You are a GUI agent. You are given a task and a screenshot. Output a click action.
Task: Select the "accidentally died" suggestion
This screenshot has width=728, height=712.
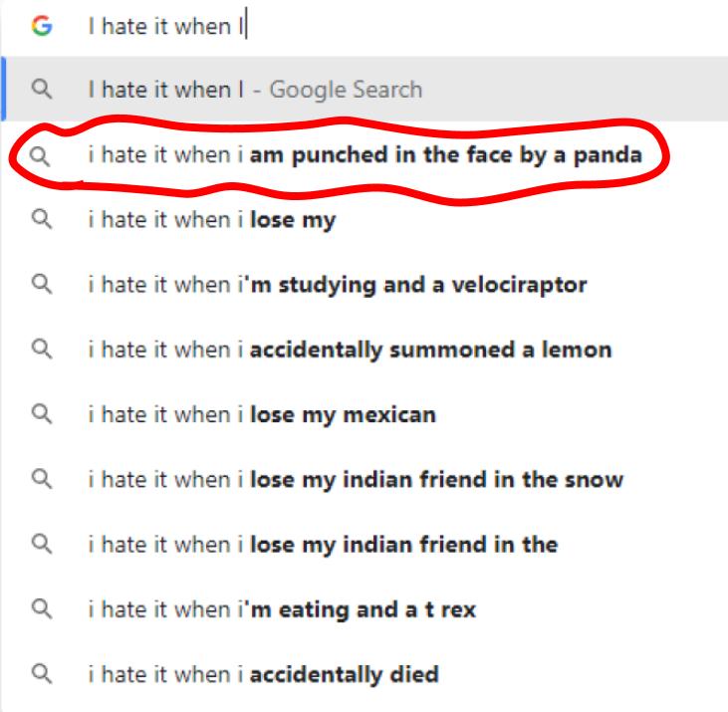[263, 674]
